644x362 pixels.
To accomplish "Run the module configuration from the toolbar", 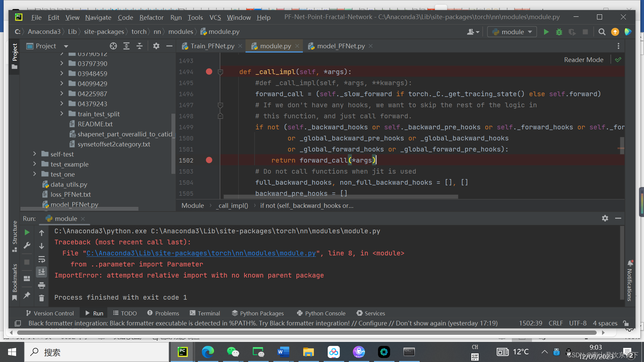I will click(546, 32).
